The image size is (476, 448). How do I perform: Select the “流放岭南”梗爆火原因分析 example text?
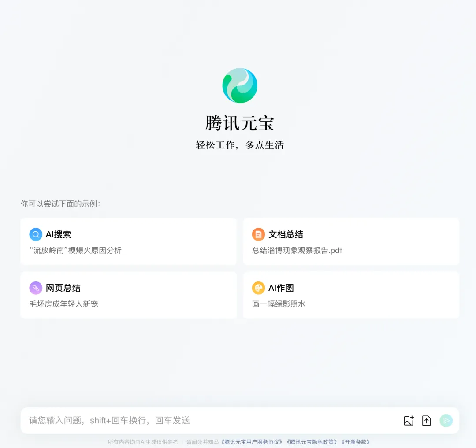[x=76, y=250]
